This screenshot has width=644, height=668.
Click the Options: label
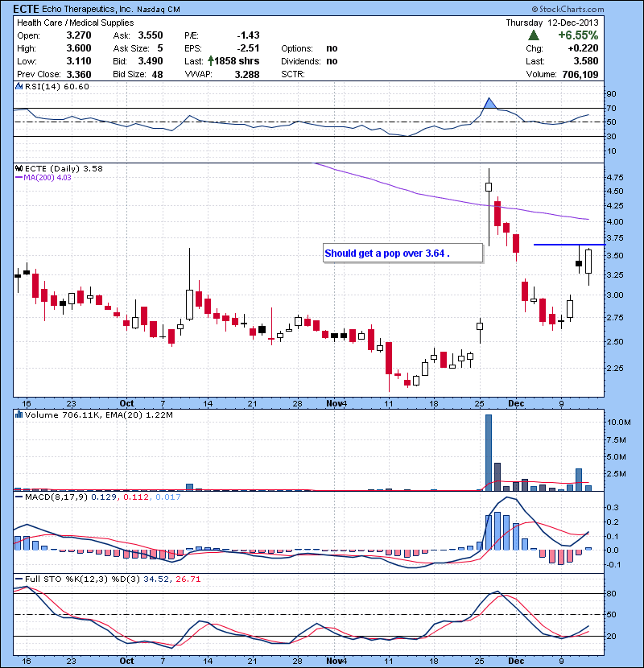[x=296, y=48]
